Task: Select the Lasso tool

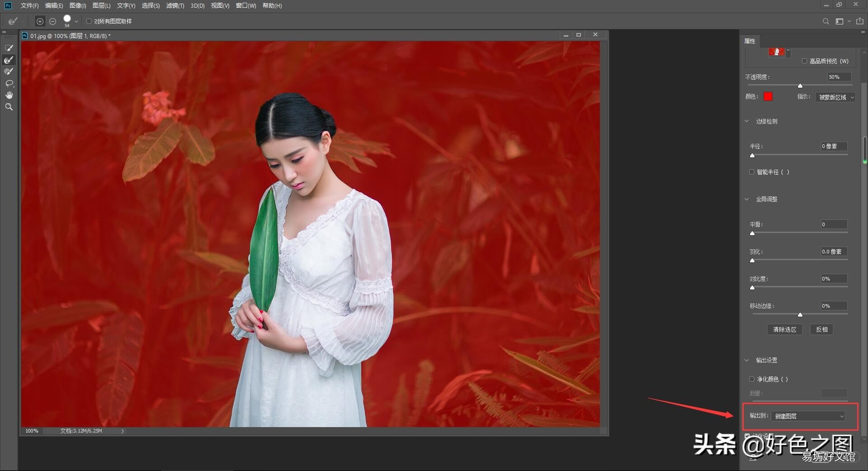Action: click(9, 83)
